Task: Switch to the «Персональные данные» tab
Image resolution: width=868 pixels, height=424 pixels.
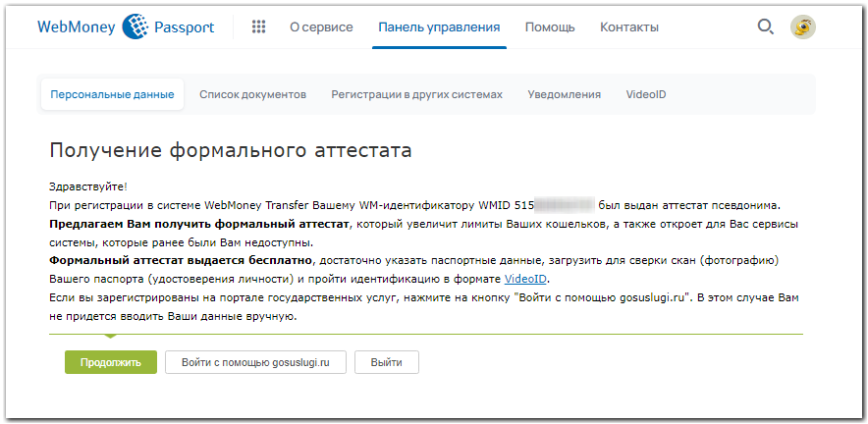Action: (x=112, y=94)
